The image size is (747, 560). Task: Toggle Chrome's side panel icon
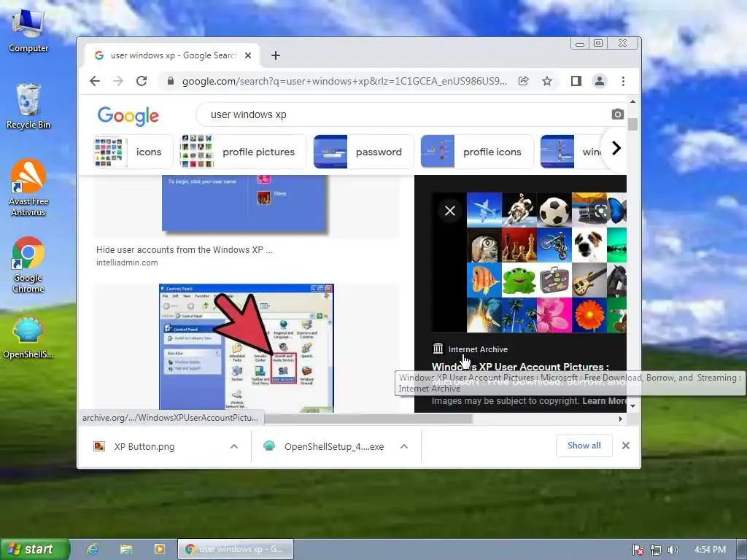tap(576, 81)
